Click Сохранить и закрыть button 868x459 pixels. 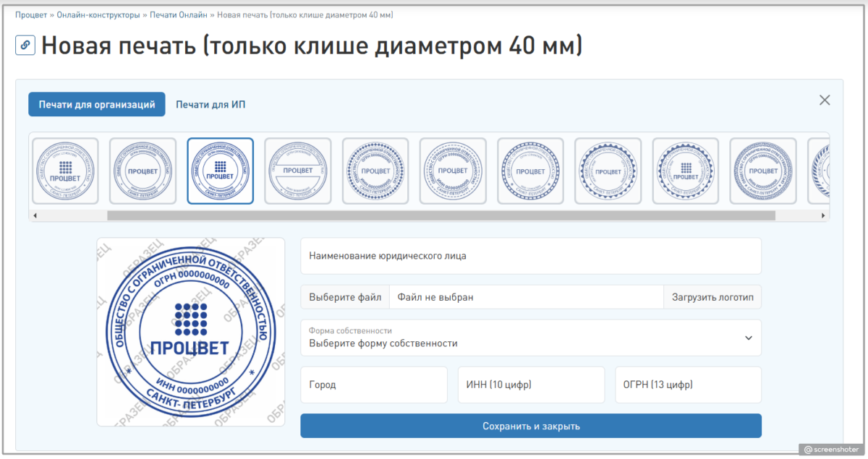pos(530,426)
